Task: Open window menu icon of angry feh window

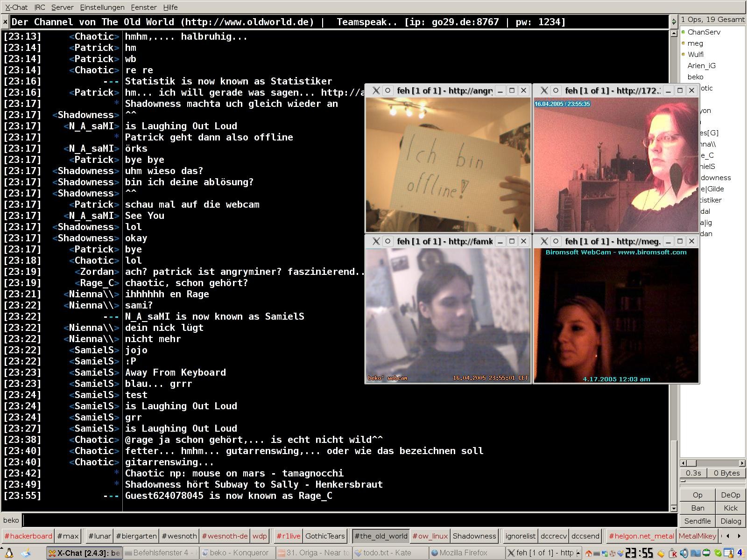Action: (376, 91)
